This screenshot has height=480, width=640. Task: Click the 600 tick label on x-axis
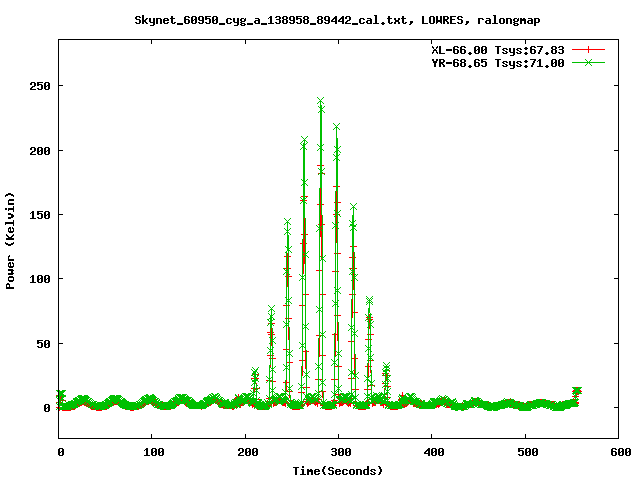[x=617, y=452]
